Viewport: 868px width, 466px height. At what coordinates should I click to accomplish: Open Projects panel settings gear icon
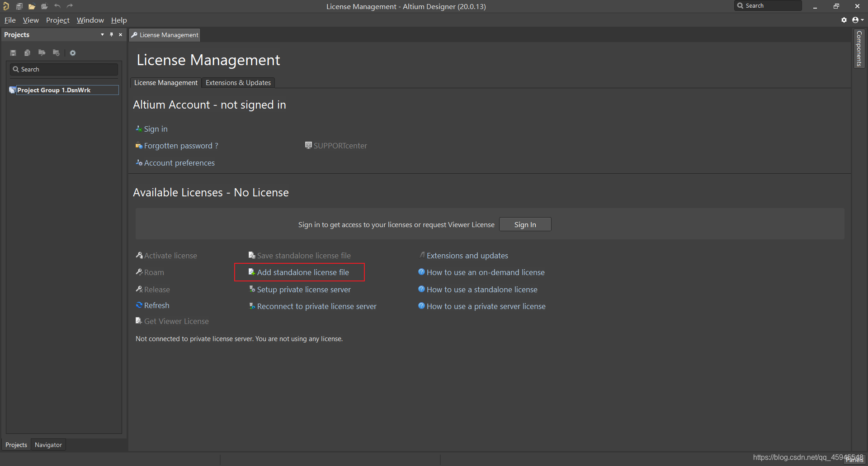73,53
